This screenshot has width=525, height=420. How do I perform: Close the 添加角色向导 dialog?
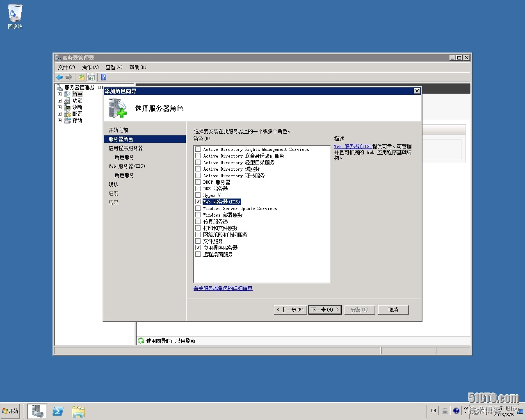(417, 91)
